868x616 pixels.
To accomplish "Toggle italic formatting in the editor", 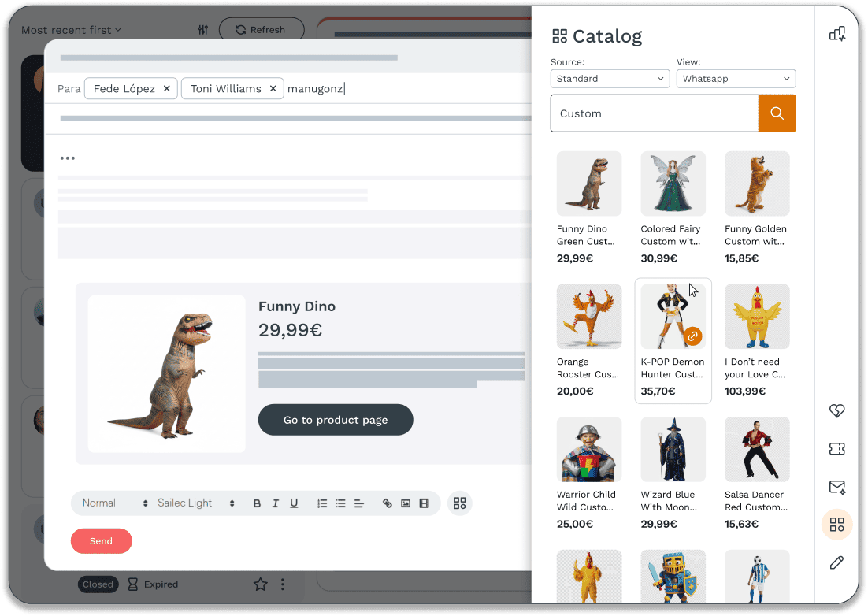I will tap(275, 503).
